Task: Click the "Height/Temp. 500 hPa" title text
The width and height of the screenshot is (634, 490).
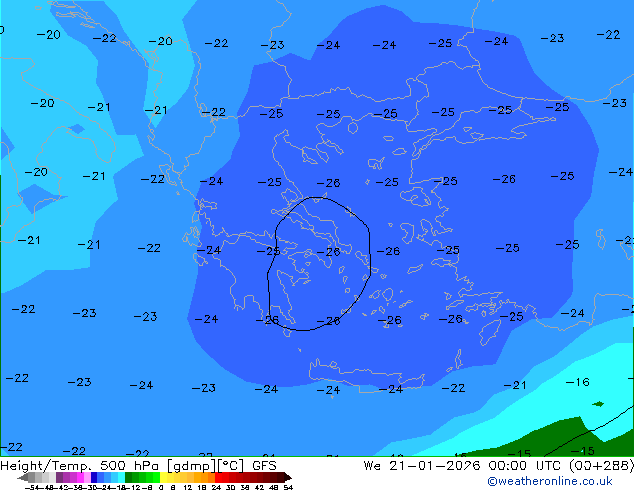Action: click(x=79, y=466)
